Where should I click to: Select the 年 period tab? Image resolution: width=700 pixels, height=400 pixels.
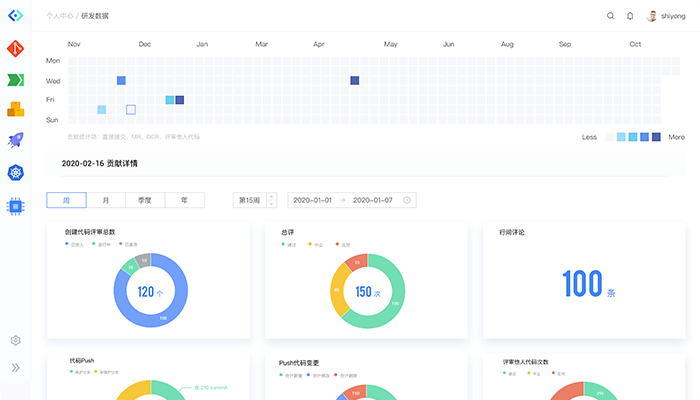tap(184, 200)
